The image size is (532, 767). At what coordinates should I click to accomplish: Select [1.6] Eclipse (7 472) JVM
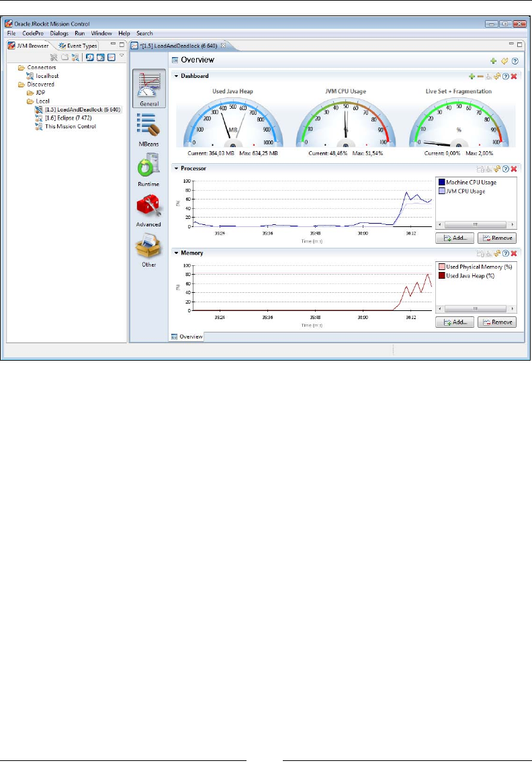64,118
